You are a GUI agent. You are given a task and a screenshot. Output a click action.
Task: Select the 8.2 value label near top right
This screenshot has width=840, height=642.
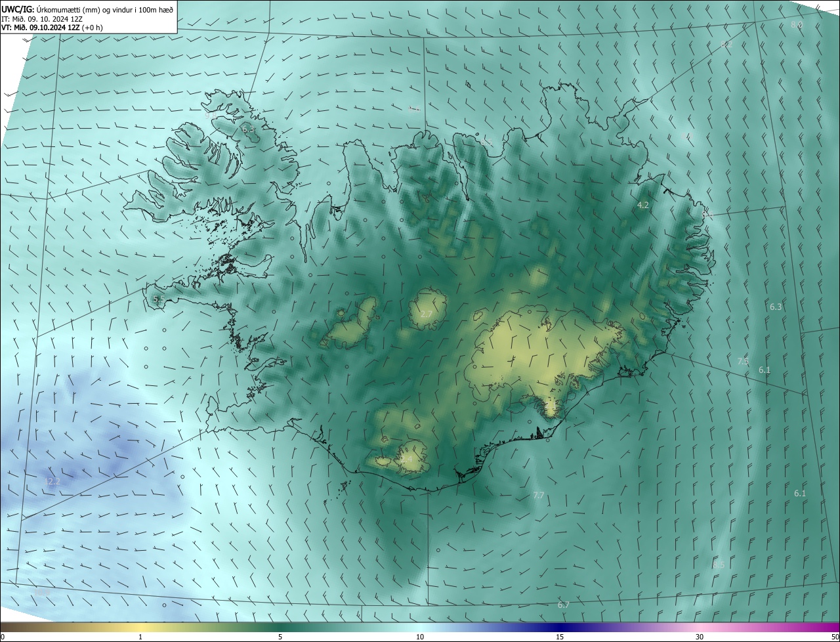(727, 45)
